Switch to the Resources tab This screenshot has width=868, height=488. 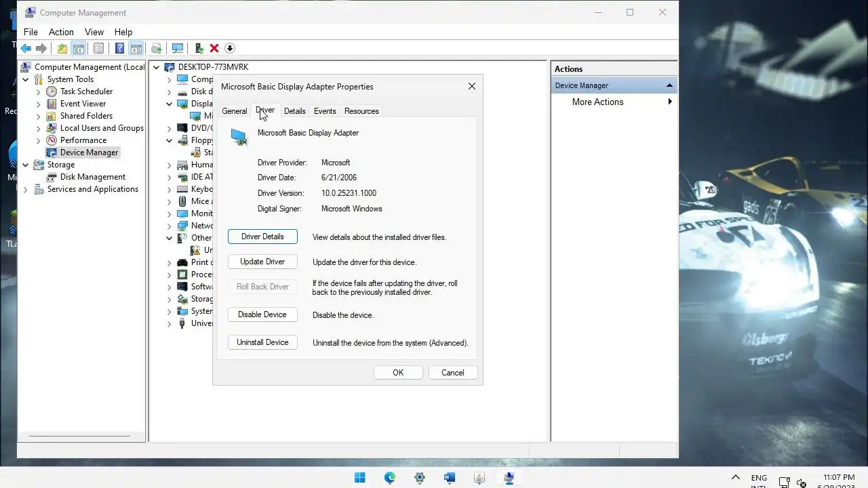[361, 111]
